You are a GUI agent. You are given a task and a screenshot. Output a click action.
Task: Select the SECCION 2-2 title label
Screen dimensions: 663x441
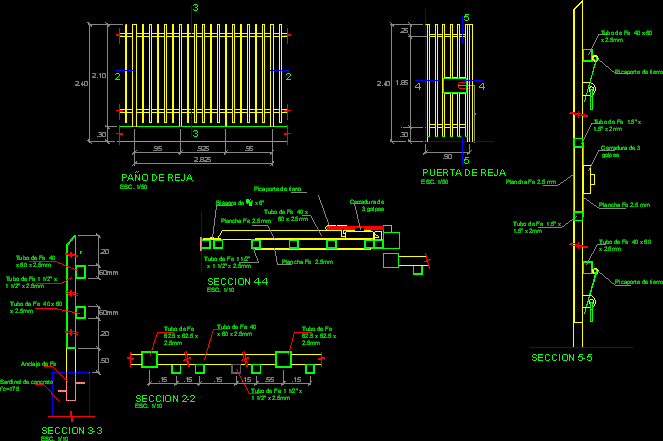click(165, 399)
